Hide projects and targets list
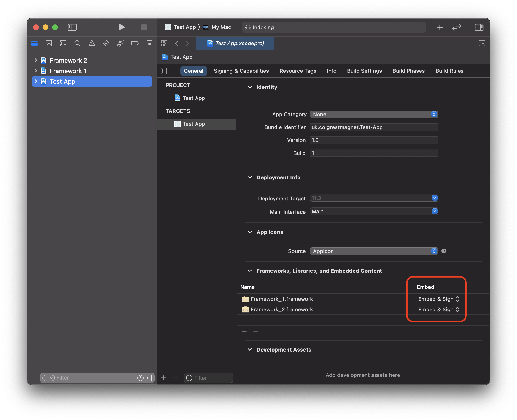This screenshot has height=420, width=517. click(164, 71)
